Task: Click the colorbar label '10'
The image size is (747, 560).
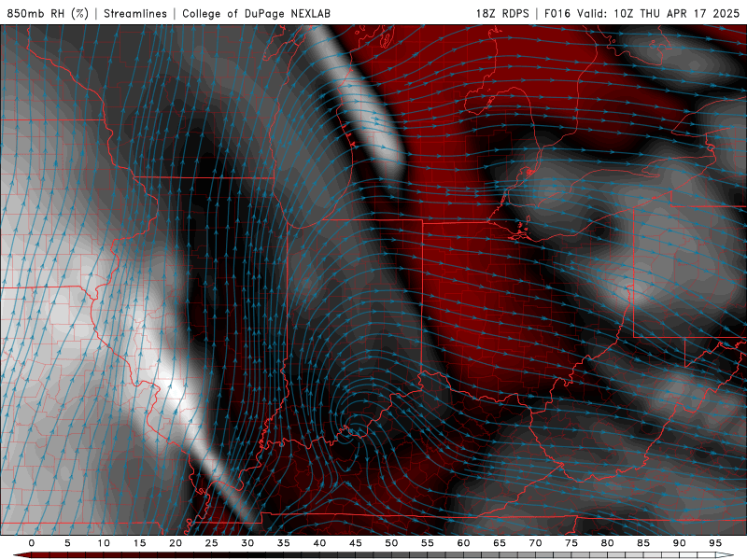Action: tap(104, 543)
